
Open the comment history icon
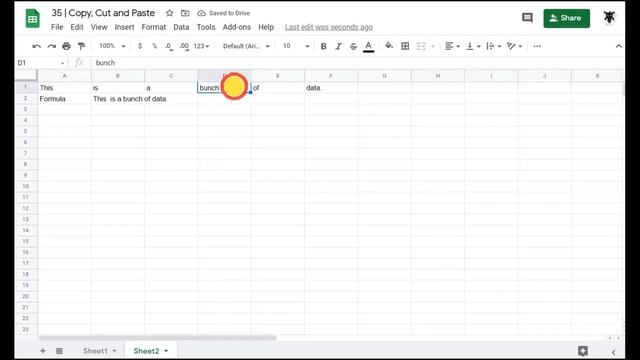tap(527, 18)
